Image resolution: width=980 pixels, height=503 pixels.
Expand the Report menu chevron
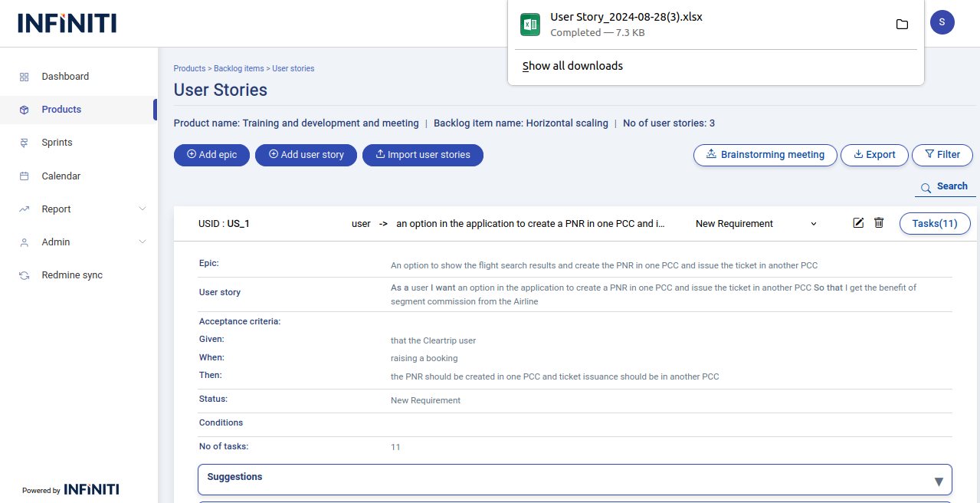(x=142, y=209)
